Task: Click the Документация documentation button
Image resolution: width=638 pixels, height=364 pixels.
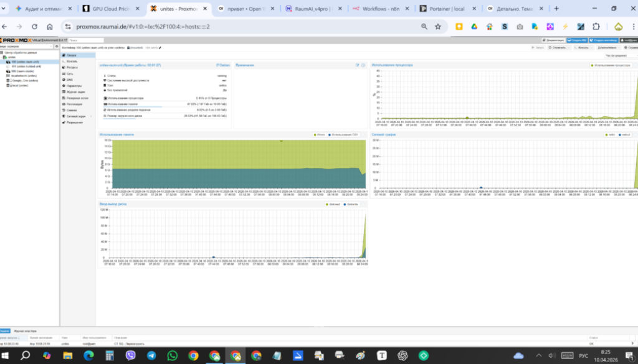Action: [x=553, y=40]
